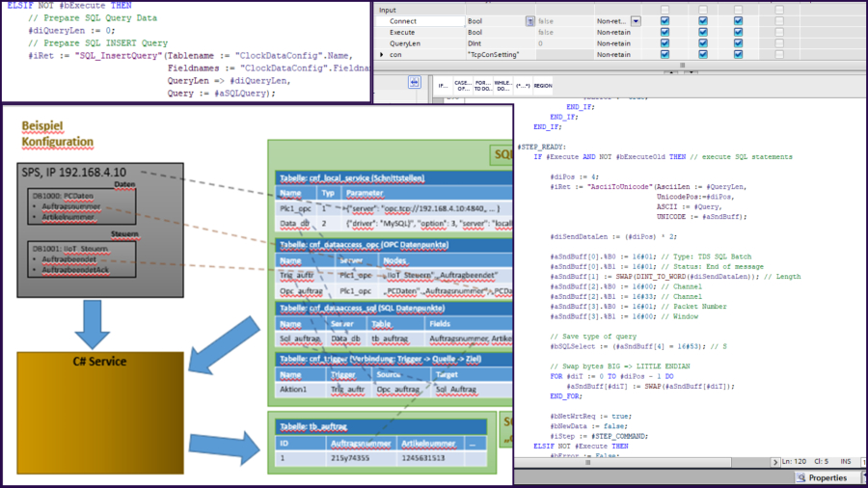Insert WHILE DO loop template
This screenshot has width=868, height=488.
502,85
